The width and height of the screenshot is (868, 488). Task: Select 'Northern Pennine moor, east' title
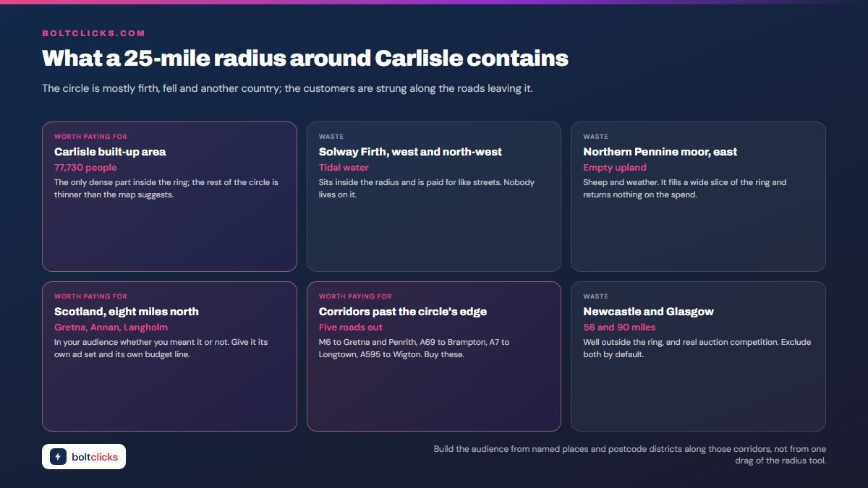tap(660, 152)
